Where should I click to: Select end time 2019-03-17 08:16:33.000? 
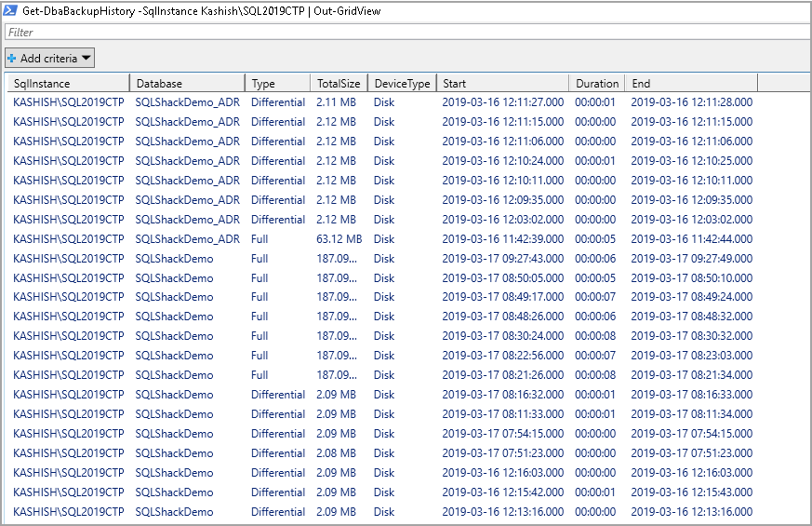(691, 395)
